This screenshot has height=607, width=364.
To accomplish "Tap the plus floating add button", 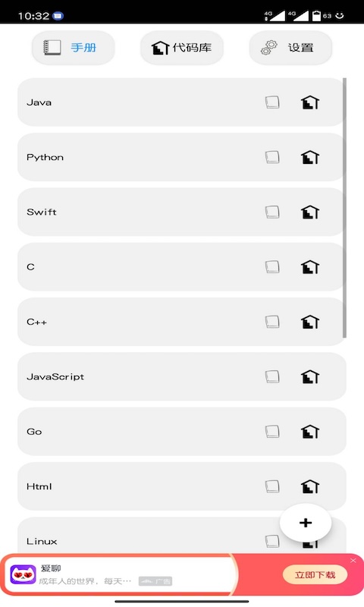I will click(x=306, y=523).
